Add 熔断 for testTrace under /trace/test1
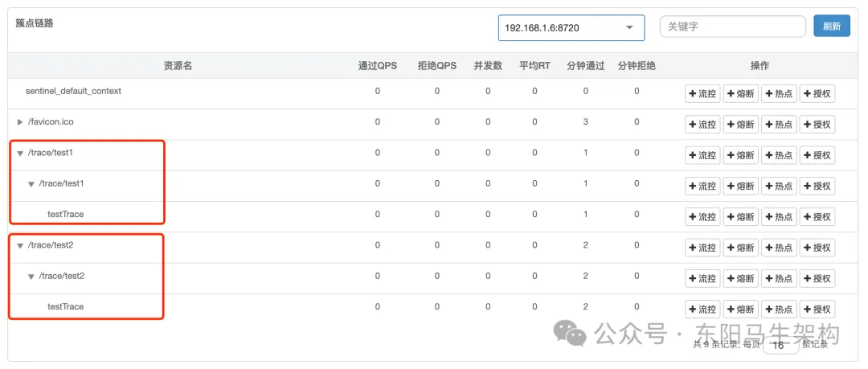Screen dimensions: 868x369 tap(741, 216)
